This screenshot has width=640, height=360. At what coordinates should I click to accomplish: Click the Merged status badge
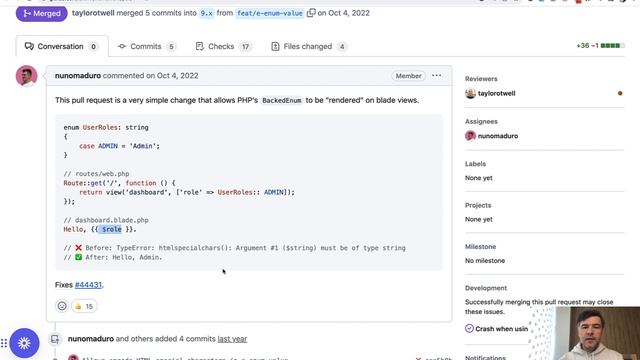42,13
